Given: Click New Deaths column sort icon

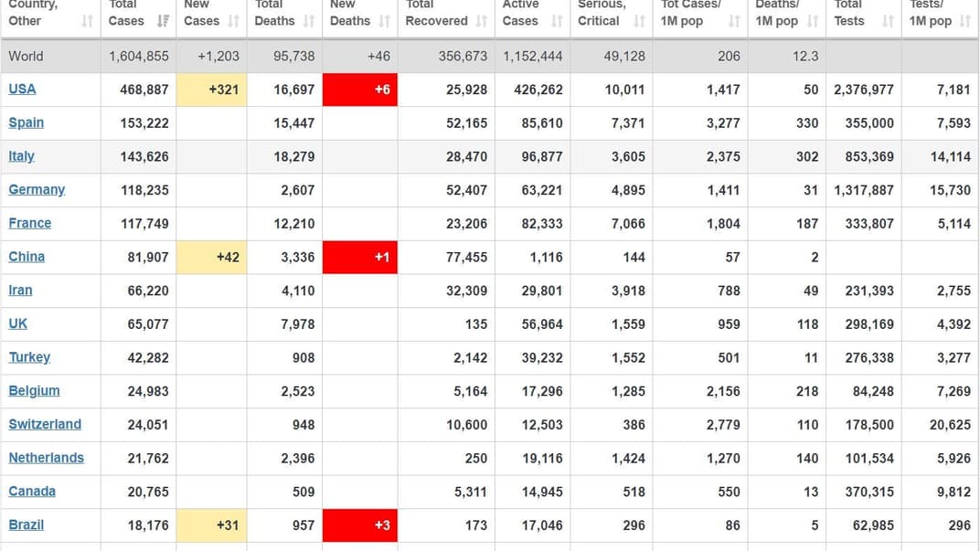Looking at the screenshot, I should click(384, 21).
